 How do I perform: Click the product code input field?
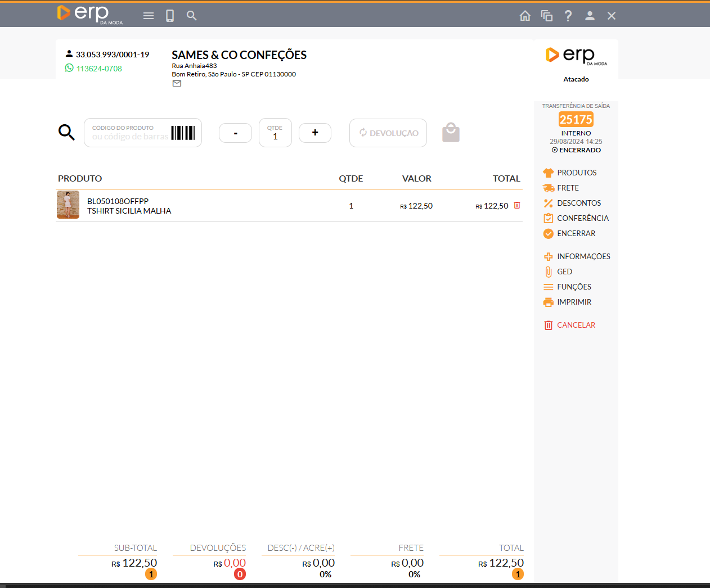point(129,133)
